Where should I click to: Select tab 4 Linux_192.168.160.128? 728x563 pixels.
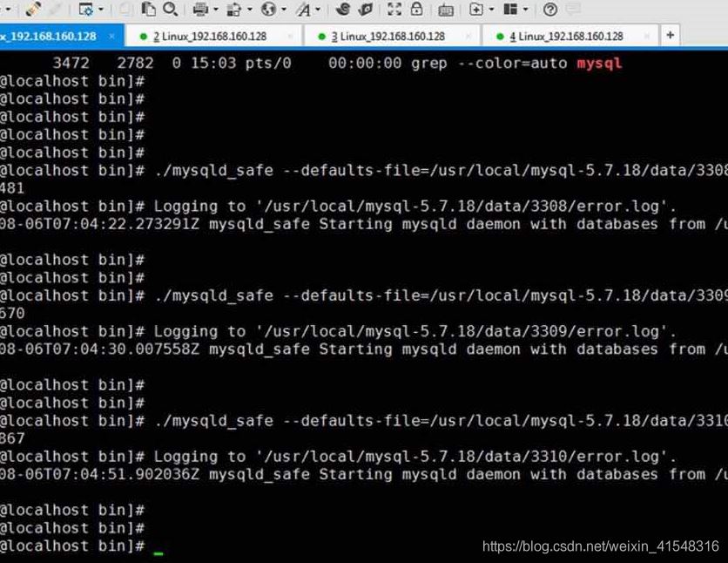click(x=565, y=36)
